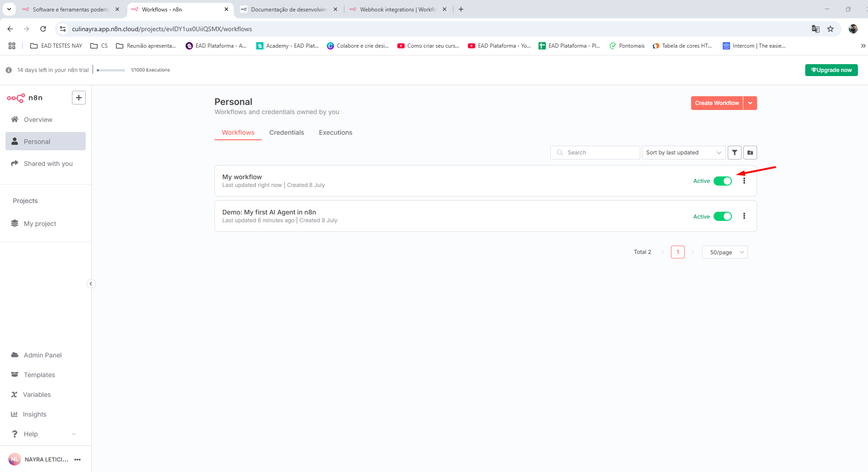
Task: Open Como criar seu curs... YouTube bookmark
Action: click(x=429, y=46)
